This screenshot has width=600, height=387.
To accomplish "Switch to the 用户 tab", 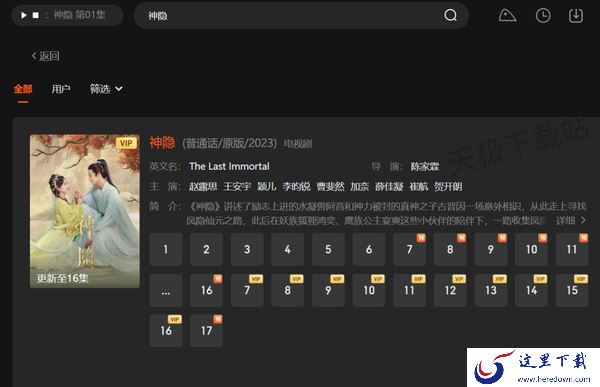I will click(x=61, y=89).
